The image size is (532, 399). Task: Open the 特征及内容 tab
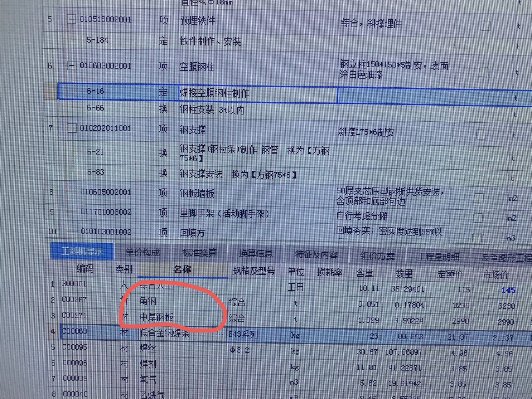tap(316, 255)
